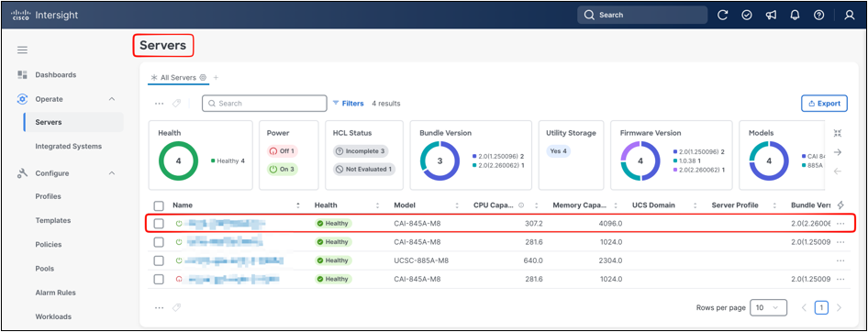The height and width of the screenshot is (332, 868).
Task: Click Firmware Version 1.0.38 legend swatch
Action: pyautogui.click(x=674, y=160)
